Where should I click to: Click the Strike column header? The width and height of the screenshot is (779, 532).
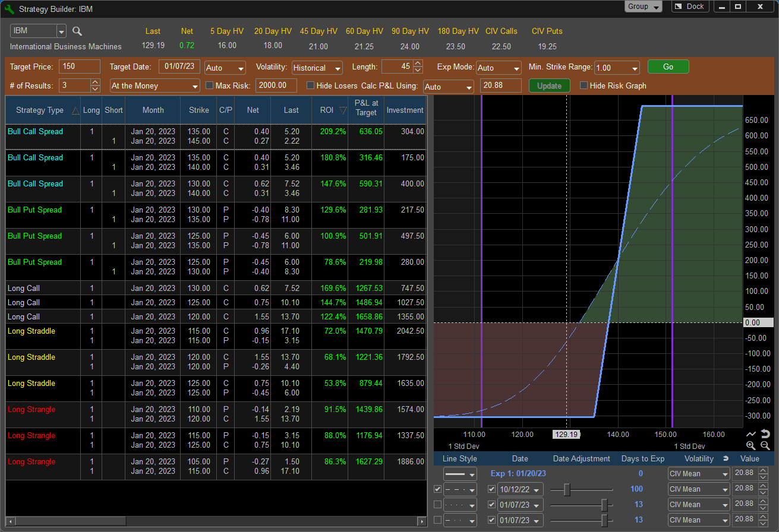click(199, 110)
